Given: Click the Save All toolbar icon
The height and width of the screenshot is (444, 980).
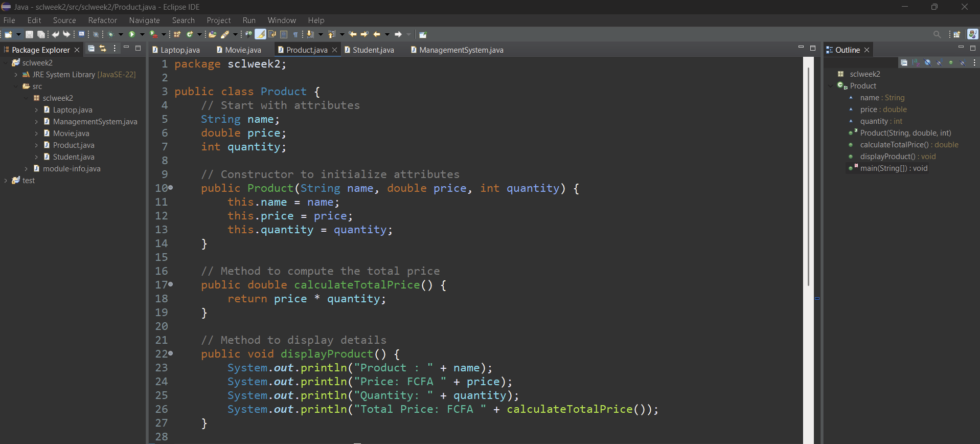Looking at the screenshot, I should tap(41, 34).
